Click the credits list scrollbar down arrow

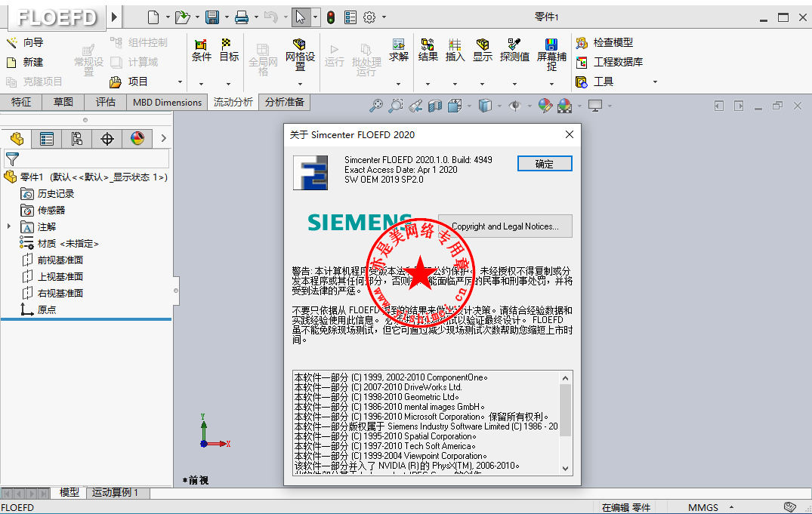(566, 469)
